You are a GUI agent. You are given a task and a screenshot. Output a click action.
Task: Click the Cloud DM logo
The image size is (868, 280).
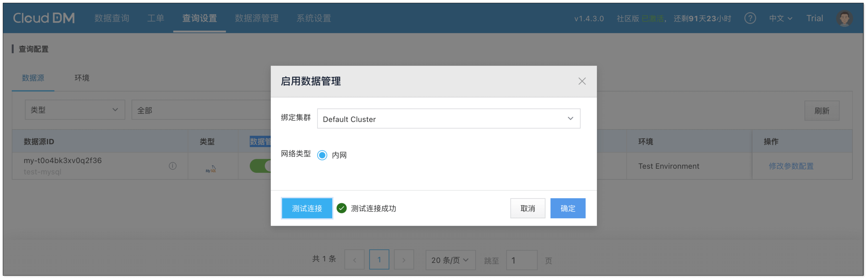coord(44,18)
